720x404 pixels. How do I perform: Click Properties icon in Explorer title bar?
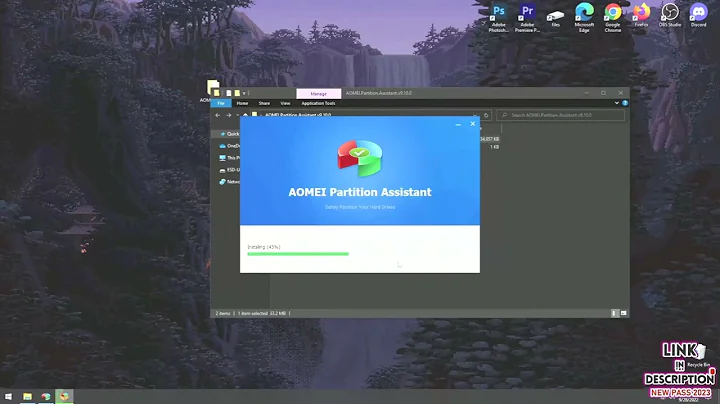(x=229, y=93)
